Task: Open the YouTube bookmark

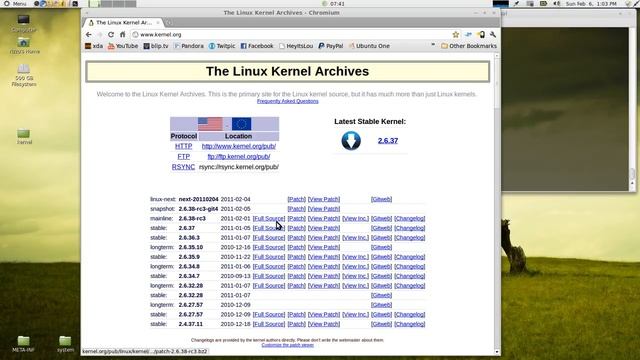Action: (123, 46)
